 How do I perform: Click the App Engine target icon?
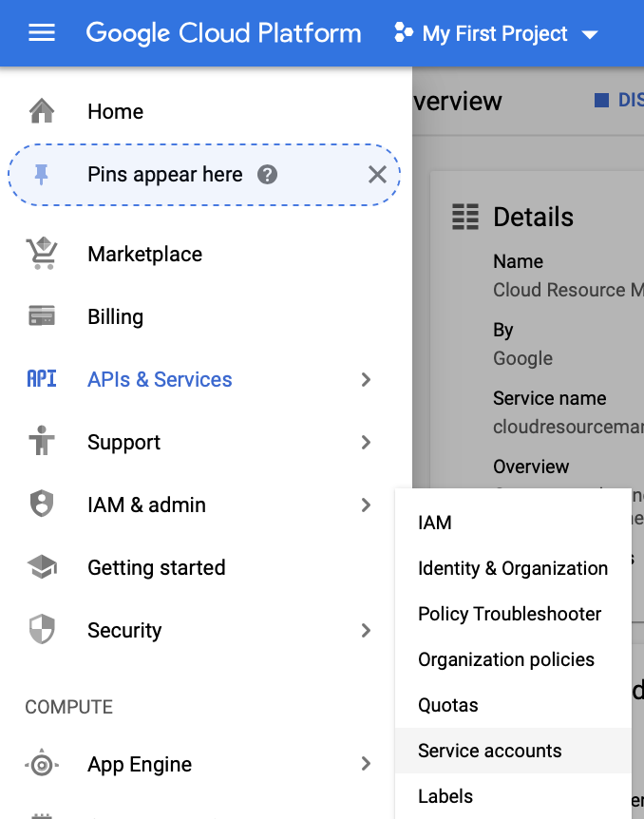(42, 765)
